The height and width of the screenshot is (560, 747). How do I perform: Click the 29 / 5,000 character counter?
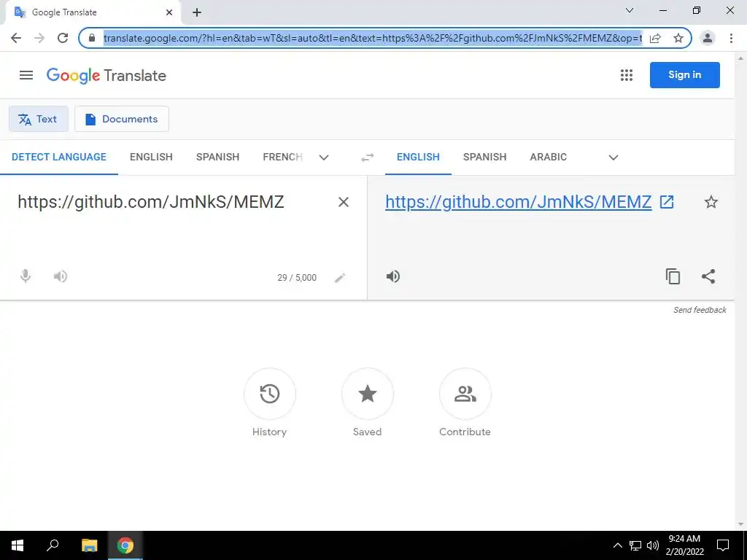[x=297, y=278]
